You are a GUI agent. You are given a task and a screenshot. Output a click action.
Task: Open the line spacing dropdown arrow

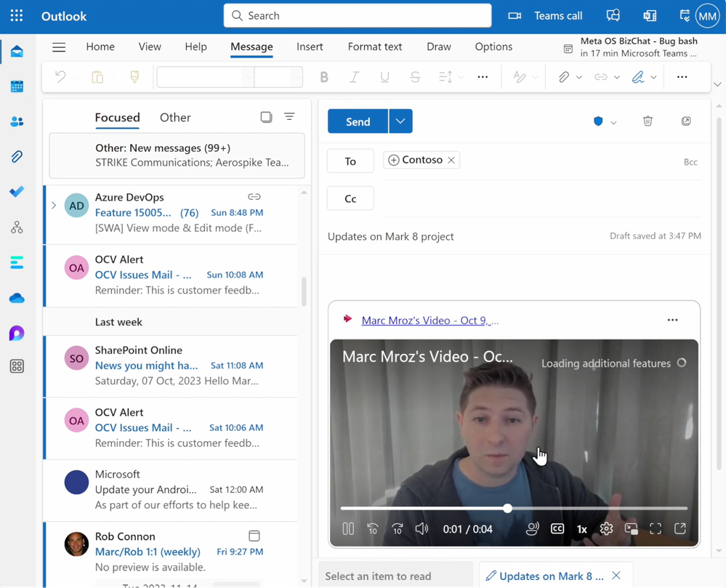point(461,77)
